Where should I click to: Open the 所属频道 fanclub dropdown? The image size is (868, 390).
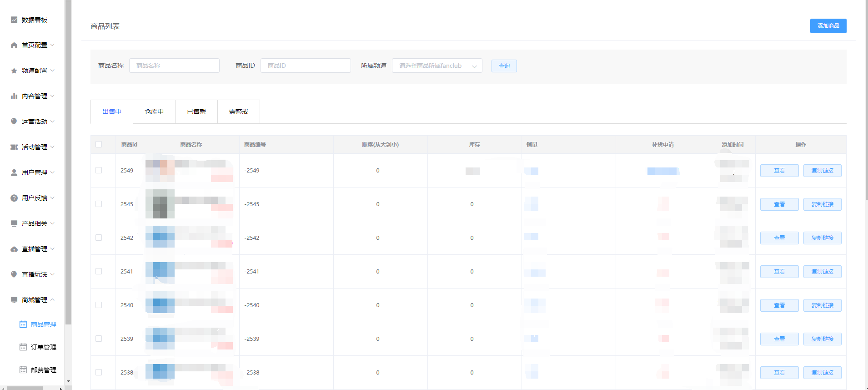click(x=437, y=66)
